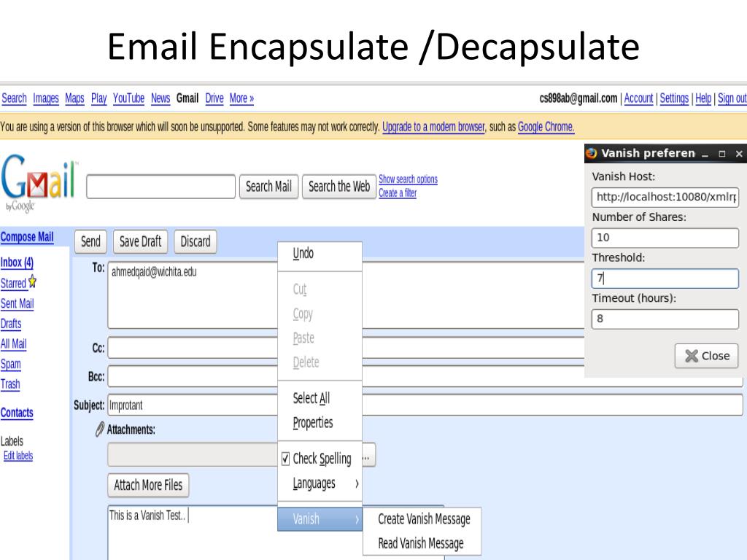Open Drive in top navigation
Viewport: 747px width, 560px height.
click(x=214, y=98)
